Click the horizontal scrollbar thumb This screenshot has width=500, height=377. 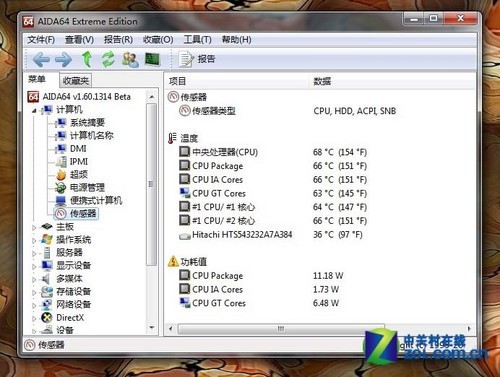(281, 329)
